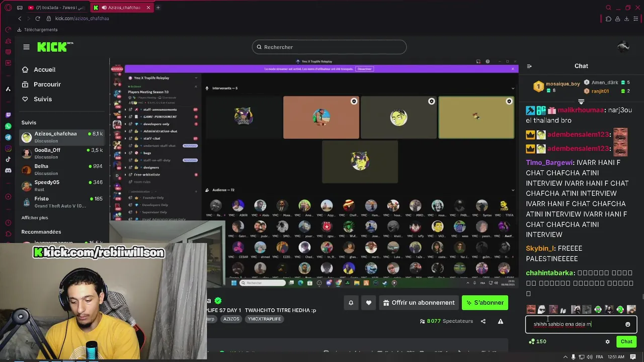This screenshot has width=644, height=362.
Task: Click the channel points 150 indicator
Action: (x=537, y=341)
